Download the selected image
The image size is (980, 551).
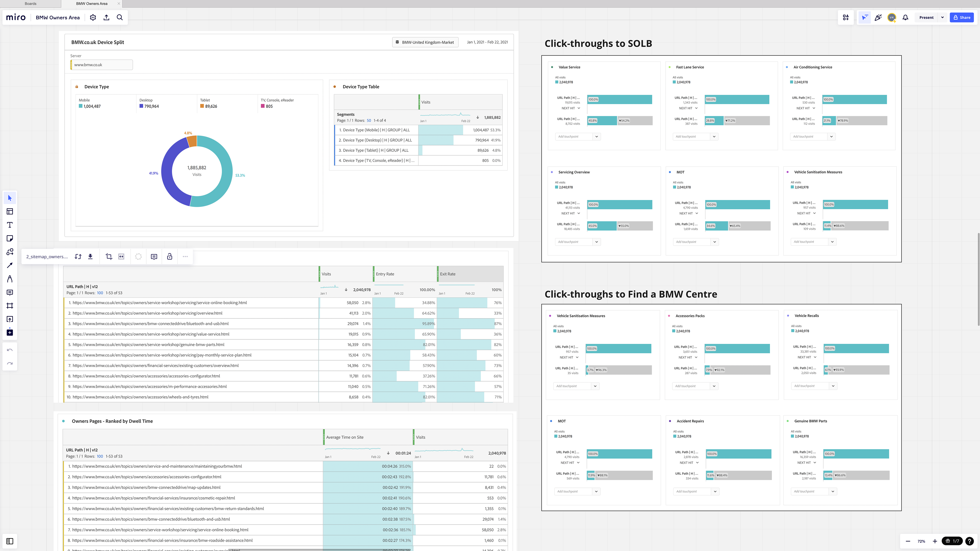coord(90,257)
